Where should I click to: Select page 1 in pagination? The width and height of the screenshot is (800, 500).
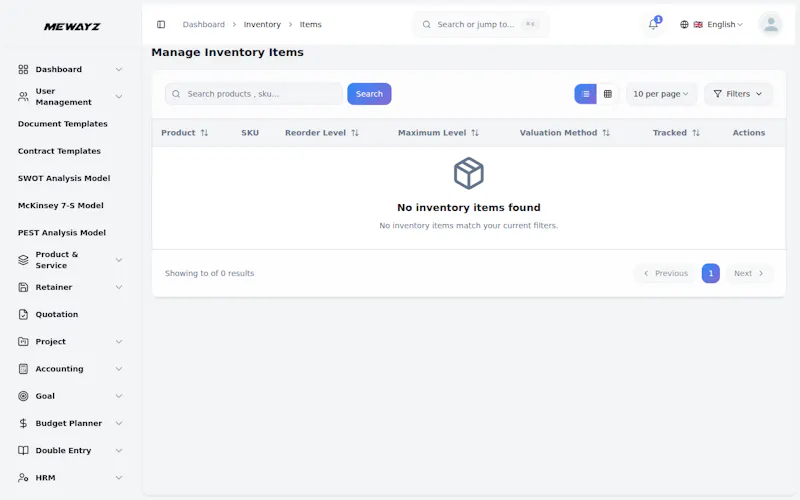click(x=710, y=273)
